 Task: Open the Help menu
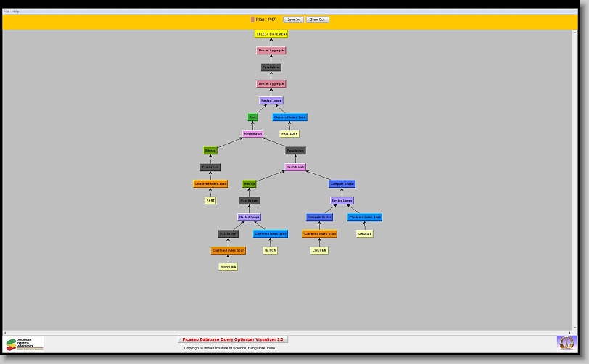pos(16,12)
